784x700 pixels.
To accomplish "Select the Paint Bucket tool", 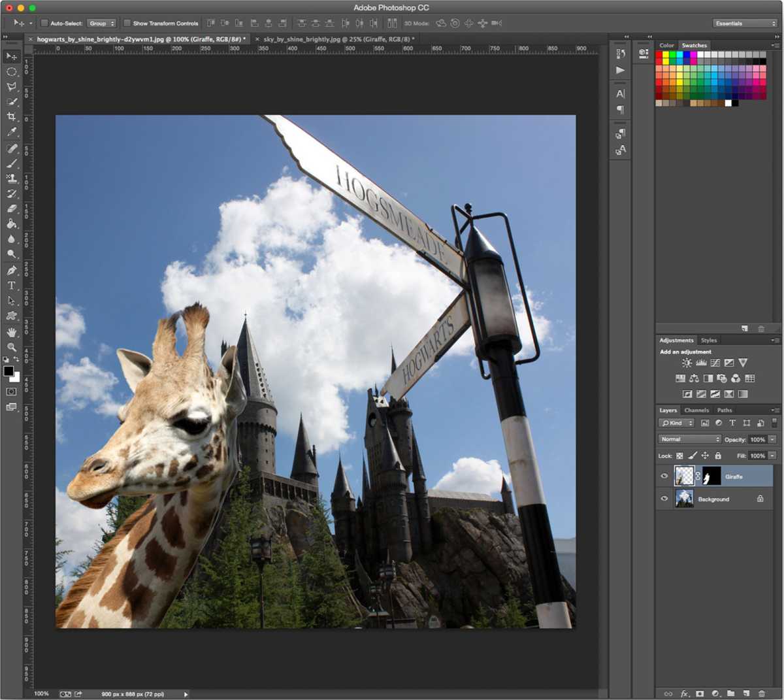I will point(12,224).
